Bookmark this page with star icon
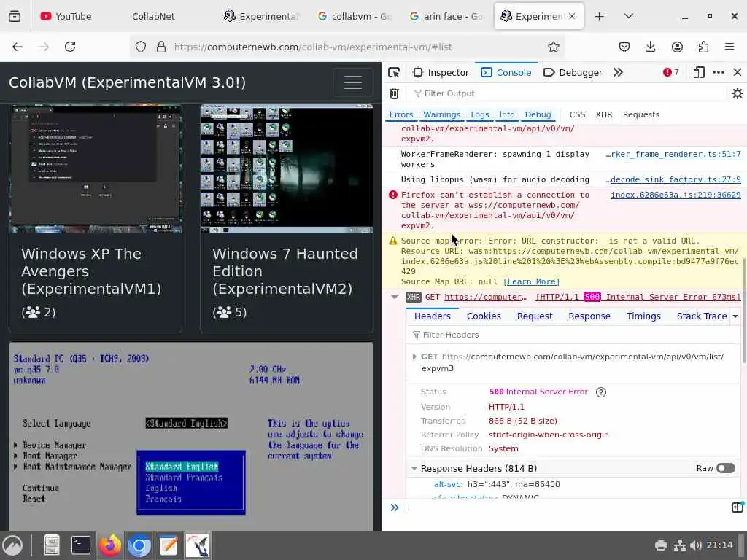 click(553, 47)
